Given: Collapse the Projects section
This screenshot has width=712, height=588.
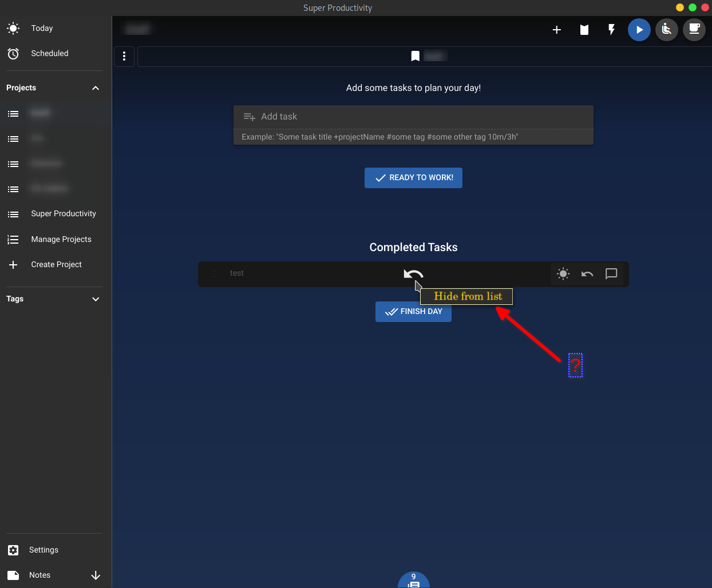Looking at the screenshot, I should coord(96,88).
